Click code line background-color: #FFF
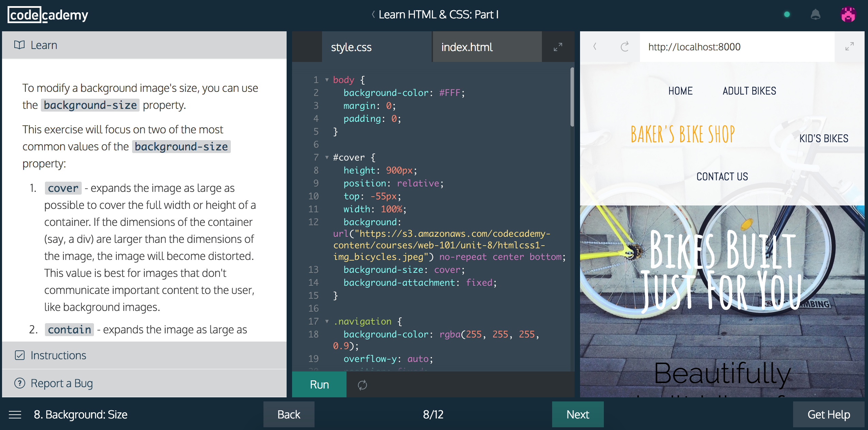The height and width of the screenshot is (430, 868). point(404,93)
